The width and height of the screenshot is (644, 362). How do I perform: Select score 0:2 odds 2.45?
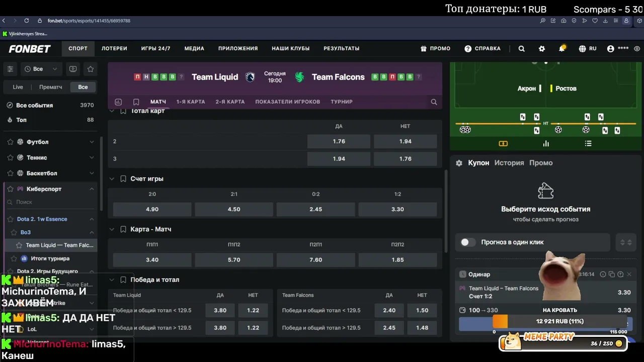(316, 209)
